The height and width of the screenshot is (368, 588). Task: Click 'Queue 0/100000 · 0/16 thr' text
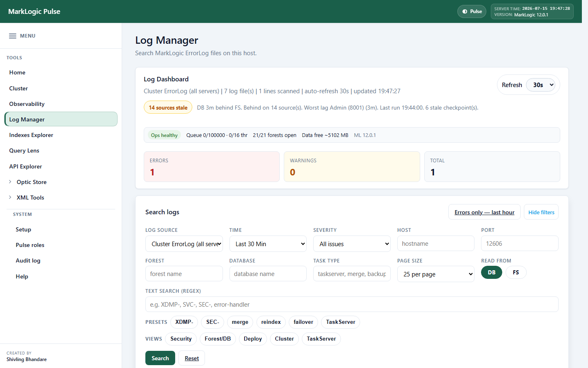click(217, 135)
